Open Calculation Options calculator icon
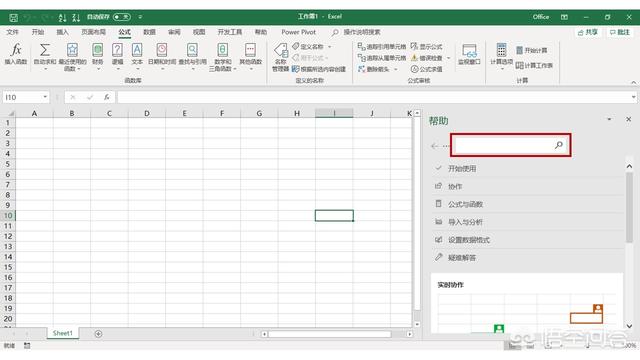 pos(501,50)
